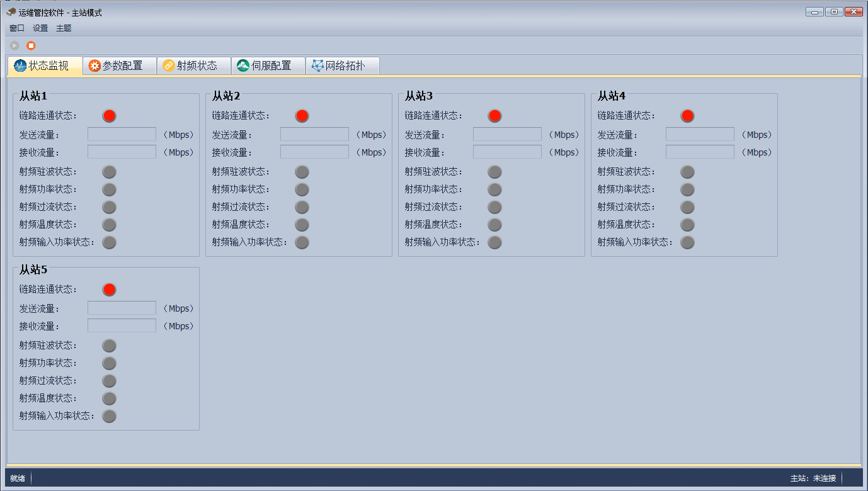Click 从站4 接收流量 input field

[x=700, y=152]
